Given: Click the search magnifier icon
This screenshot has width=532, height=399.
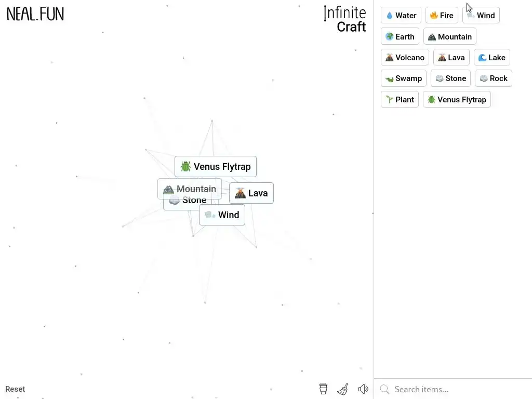Looking at the screenshot, I should tap(384, 389).
